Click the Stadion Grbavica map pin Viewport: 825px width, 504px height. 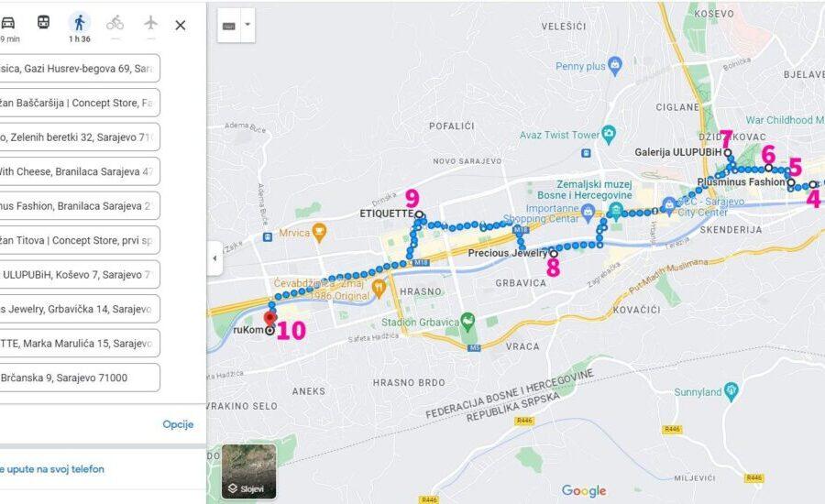click(x=467, y=321)
